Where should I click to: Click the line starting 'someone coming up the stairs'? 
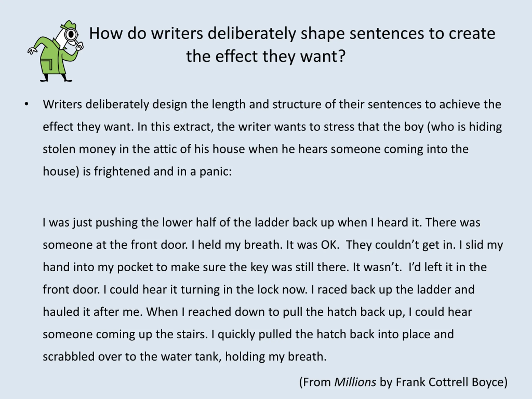click(x=248, y=334)
